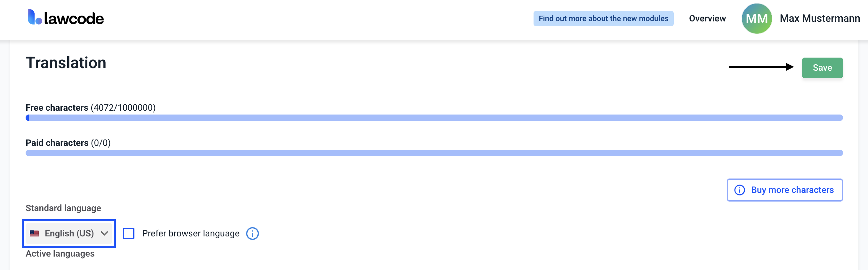Open the Max Mustermann account menu

819,19
